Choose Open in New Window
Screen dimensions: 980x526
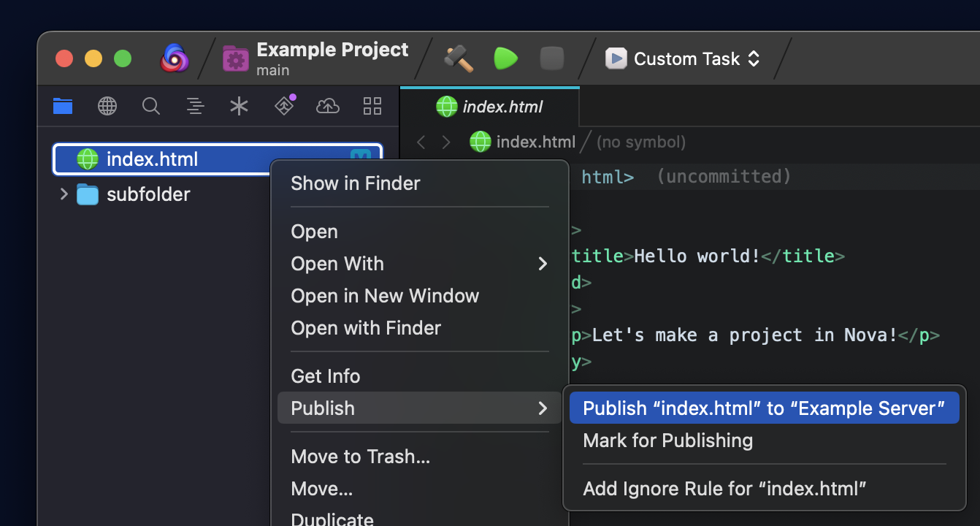point(385,296)
